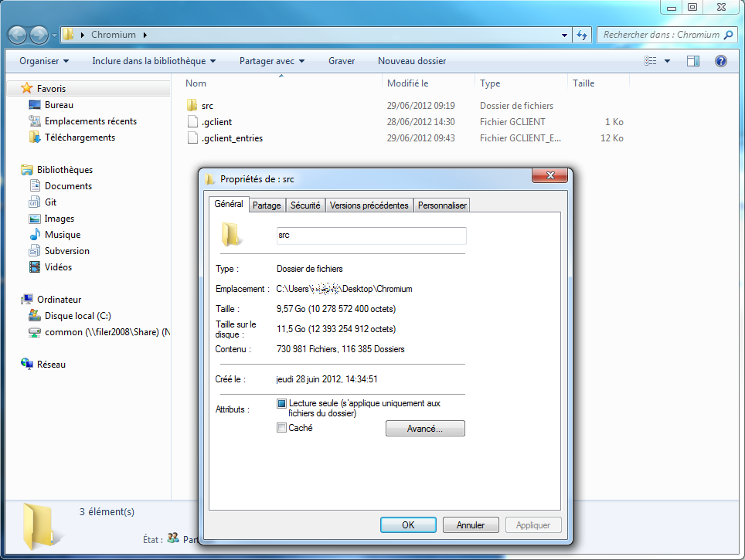The height and width of the screenshot is (560, 745).
Task: Open the src folder icon in file list
Action: (x=192, y=106)
